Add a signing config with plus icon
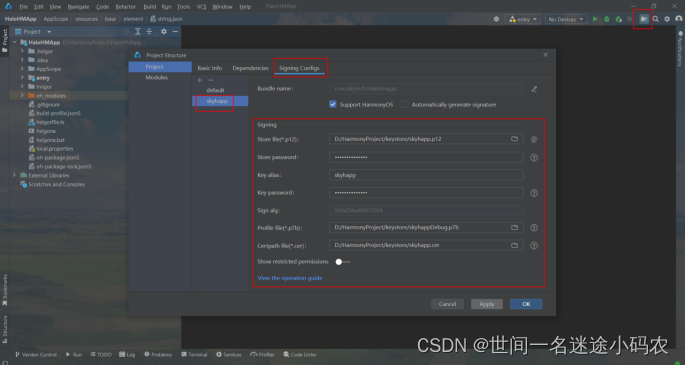This screenshot has width=685, height=365. [x=200, y=80]
